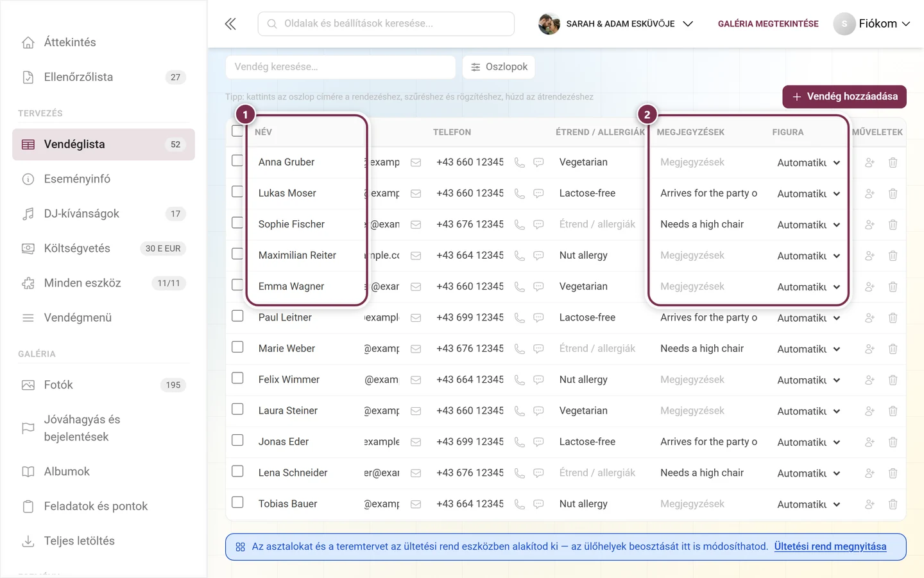
Task: Open Áttekintés in the sidebar
Action: click(103, 42)
